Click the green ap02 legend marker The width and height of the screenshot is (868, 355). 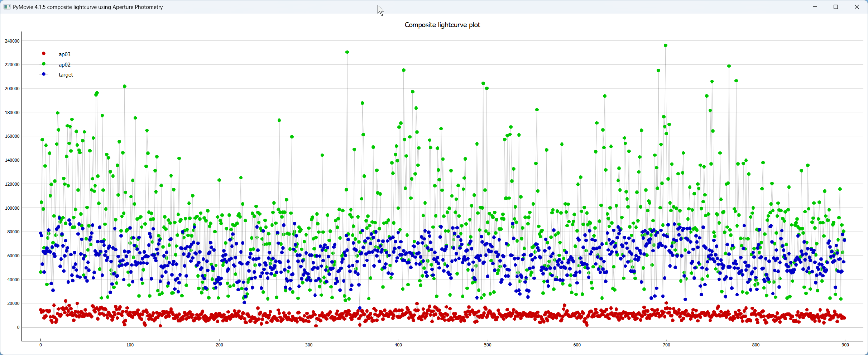(44, 64)
